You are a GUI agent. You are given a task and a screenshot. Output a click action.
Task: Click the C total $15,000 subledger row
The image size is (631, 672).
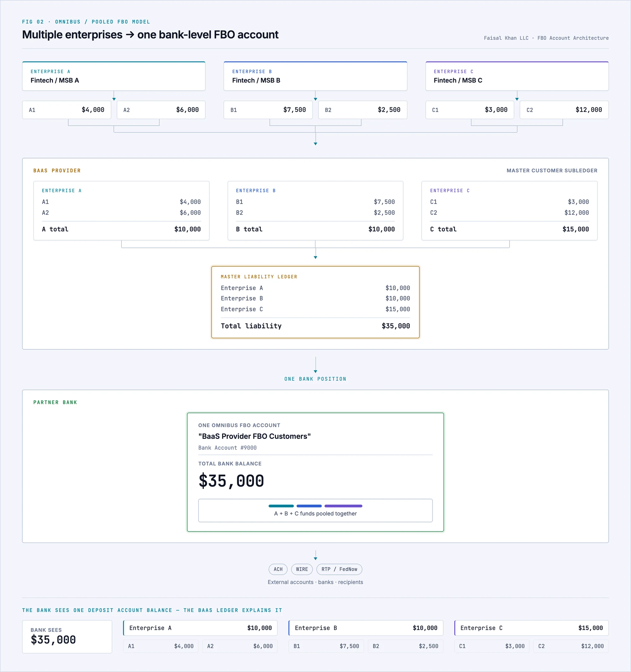[510, 229]
